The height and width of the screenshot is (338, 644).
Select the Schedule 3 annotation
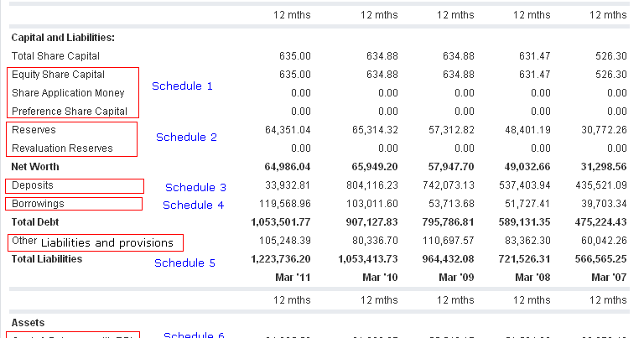coord(195,187)
